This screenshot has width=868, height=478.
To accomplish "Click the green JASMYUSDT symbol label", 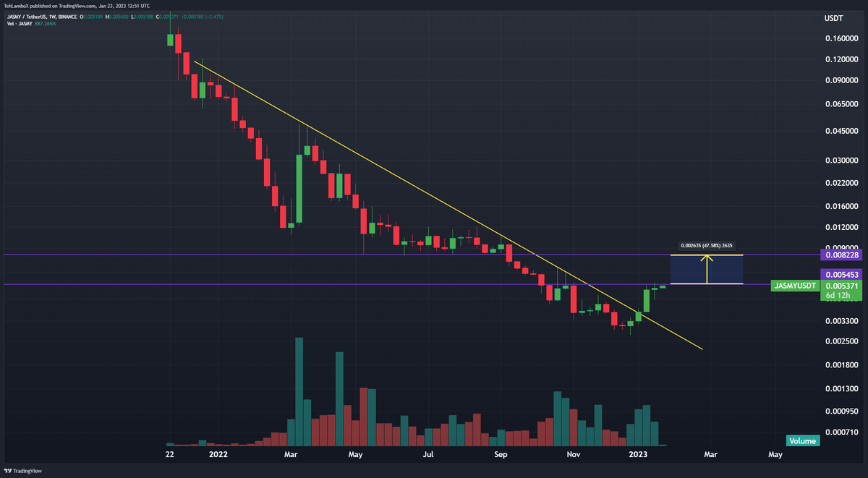I will tap(795, 286).
